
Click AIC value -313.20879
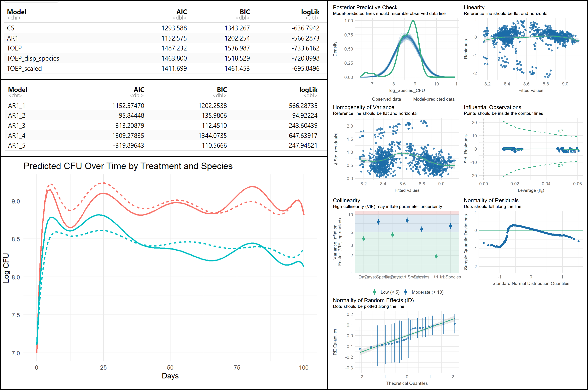click(x=128, y=126)
